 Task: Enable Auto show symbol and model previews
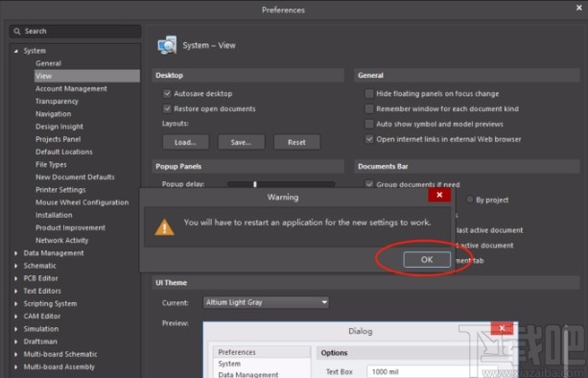pos(369,124)
